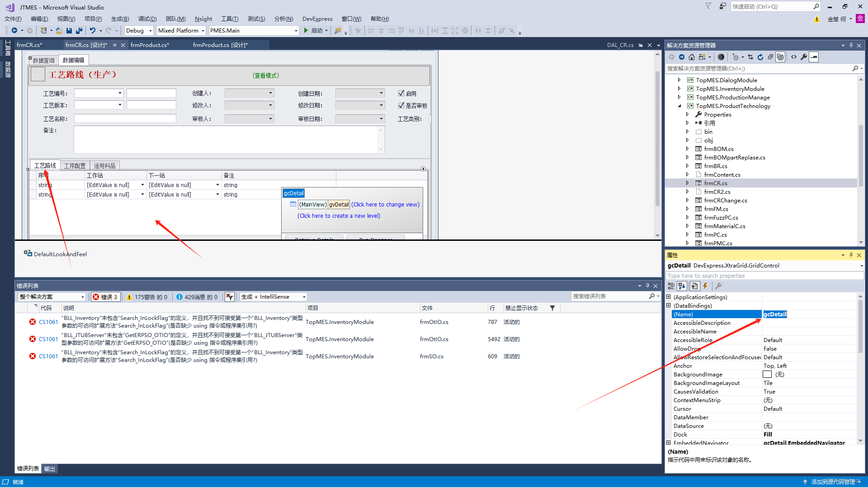Click the Collapse All icon in Solution Explorer

pyautogui.click(x=770, y=57)
